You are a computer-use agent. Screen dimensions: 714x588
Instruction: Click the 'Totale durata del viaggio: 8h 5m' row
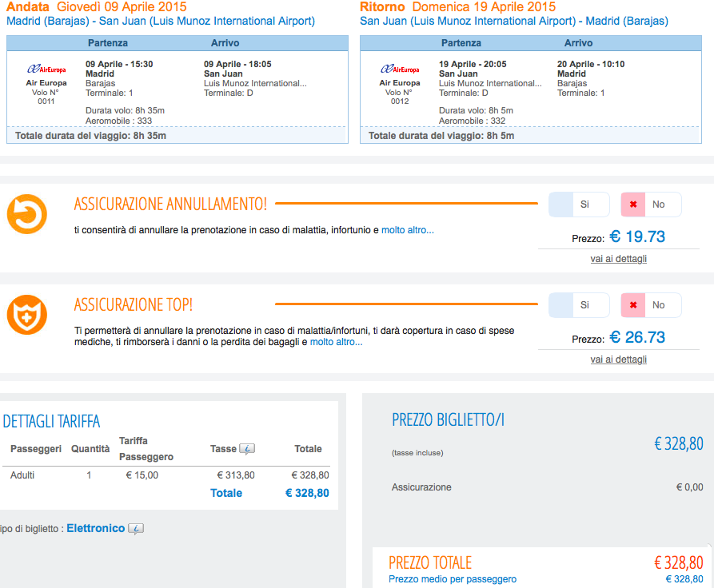[x=530, y=136]
